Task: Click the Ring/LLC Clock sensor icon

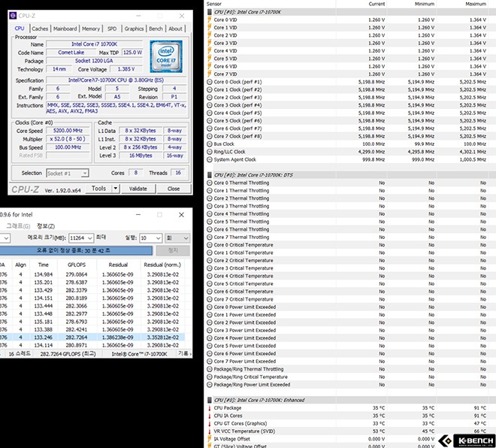Action: coord(210,152)
